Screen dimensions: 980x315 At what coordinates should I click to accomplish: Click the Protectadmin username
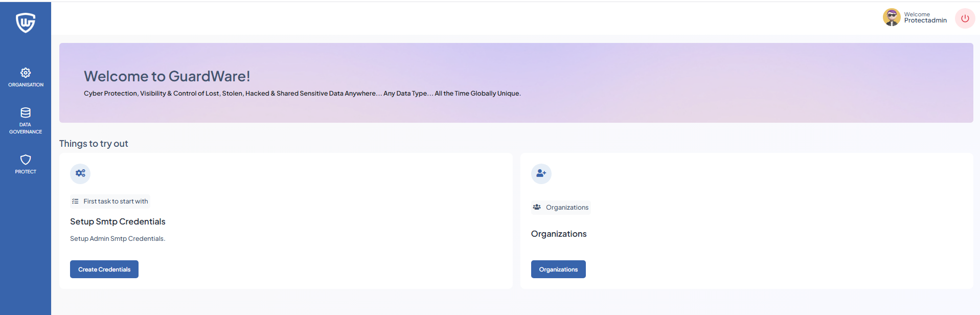925,20
